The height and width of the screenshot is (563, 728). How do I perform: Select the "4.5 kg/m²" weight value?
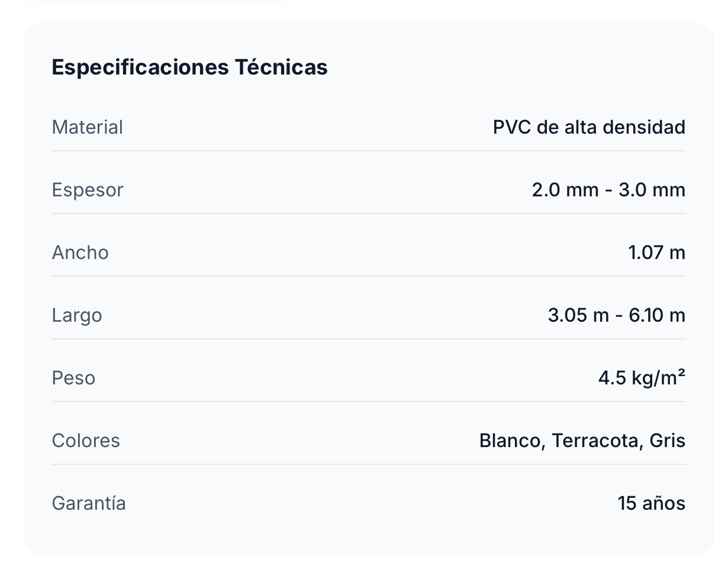click(642, 378)
